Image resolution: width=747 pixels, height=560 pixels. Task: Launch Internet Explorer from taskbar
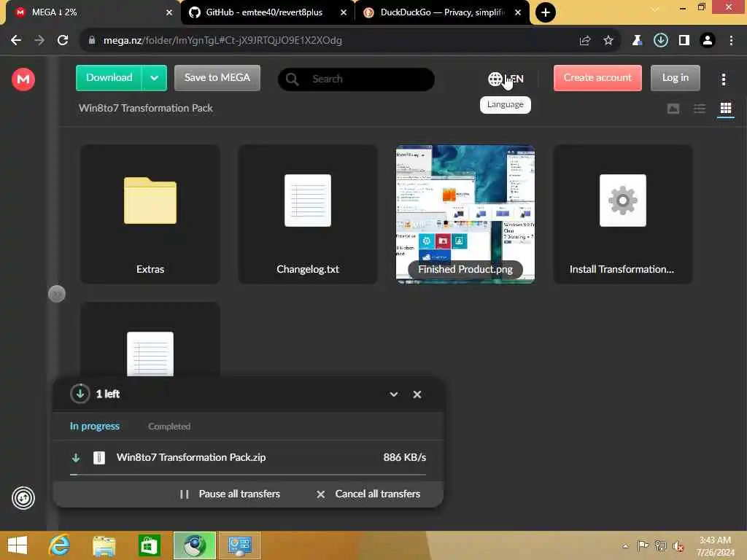60,545
